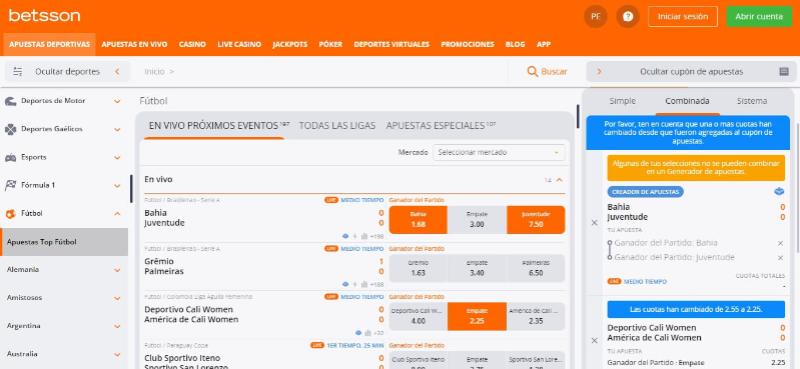Select Grêmio 1.63 odds

pyautogui.click(x=418, y=268)
